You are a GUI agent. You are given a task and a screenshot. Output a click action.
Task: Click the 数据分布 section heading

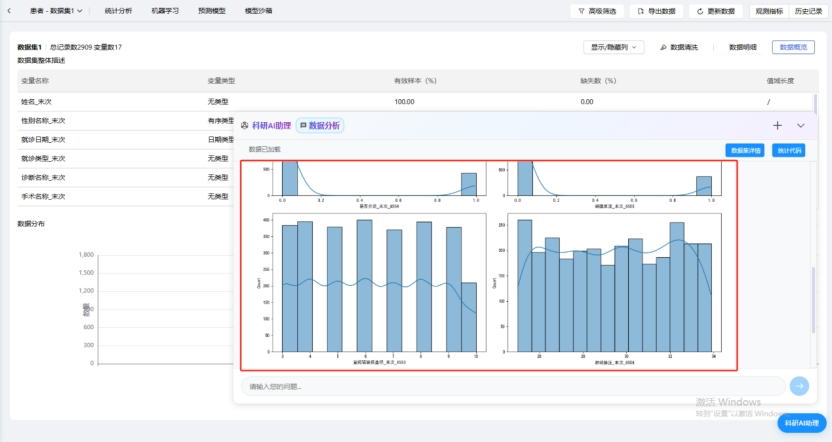(x=31, y=224)
